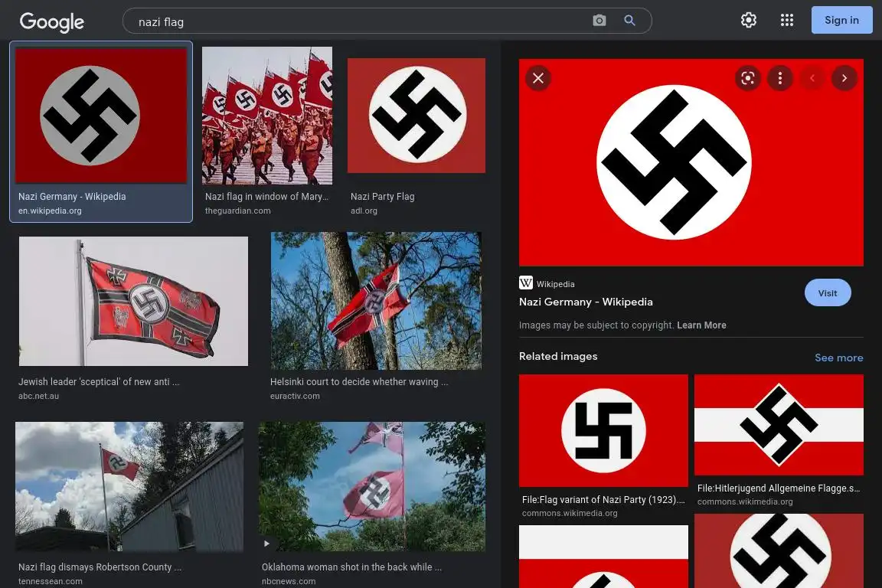Click caption 'Jewish leader sceptical of new anti ...'

[99, 381]
